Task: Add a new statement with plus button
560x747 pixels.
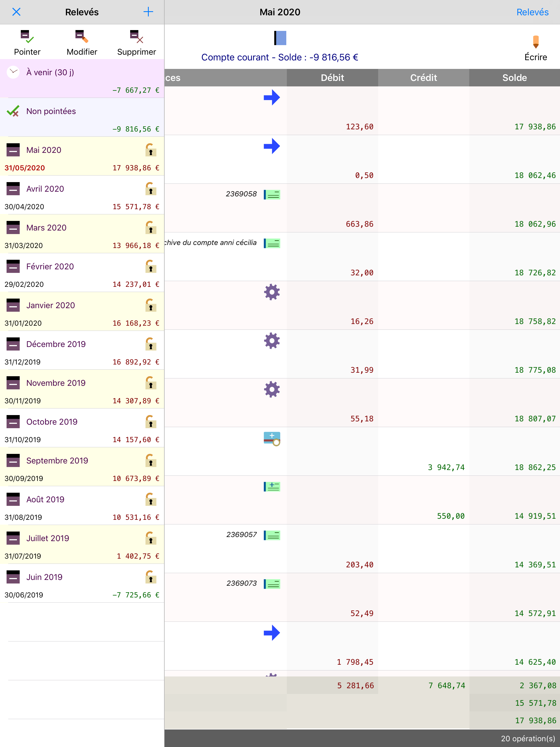Action: (148, 12)
